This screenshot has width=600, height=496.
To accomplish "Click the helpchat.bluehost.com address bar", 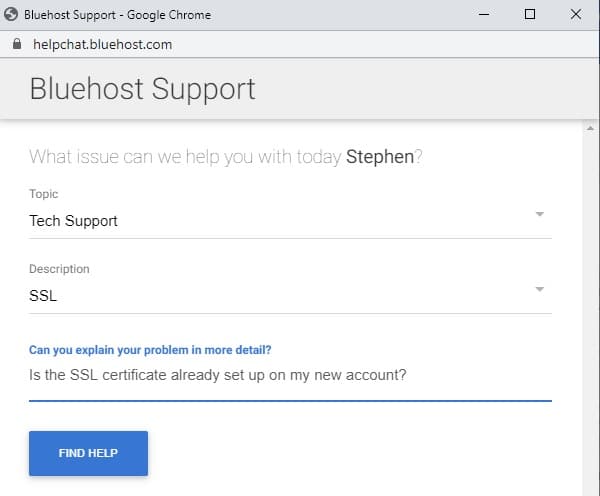I will tap(103, 44).
